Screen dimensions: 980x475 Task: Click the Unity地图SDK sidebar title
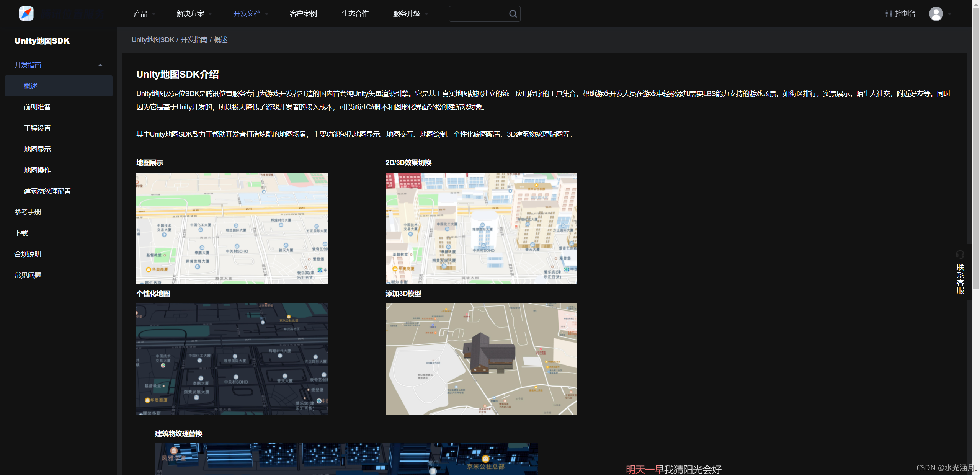pos(42,41)
